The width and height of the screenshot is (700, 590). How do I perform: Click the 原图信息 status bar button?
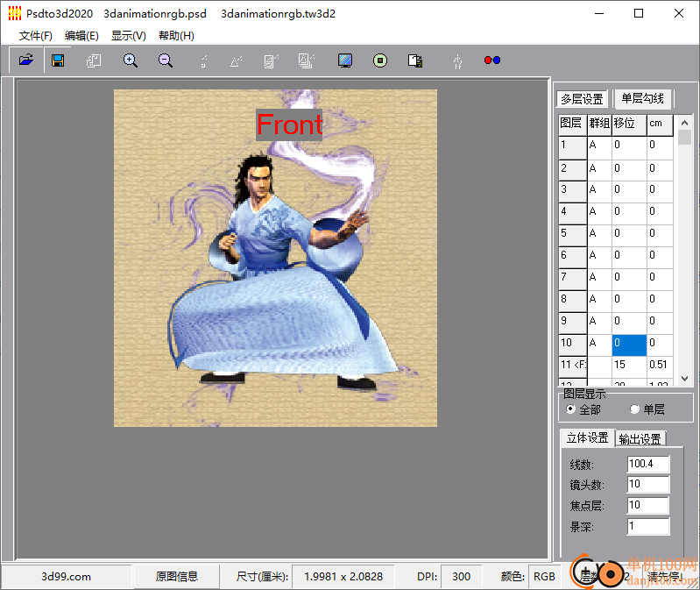click(x=177, y=577)
